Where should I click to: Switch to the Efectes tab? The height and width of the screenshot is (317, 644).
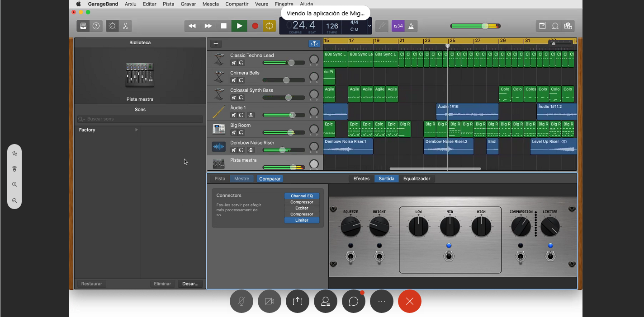pos(361,179)
